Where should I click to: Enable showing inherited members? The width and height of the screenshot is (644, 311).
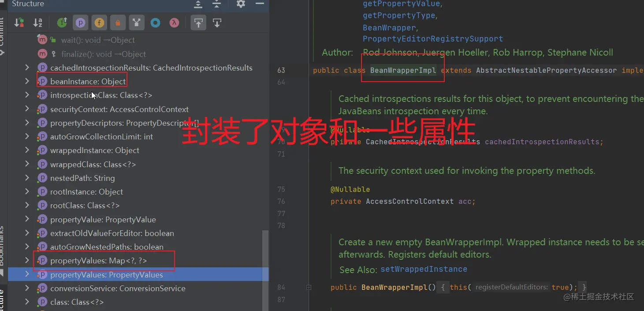click(x=62, y=22)
